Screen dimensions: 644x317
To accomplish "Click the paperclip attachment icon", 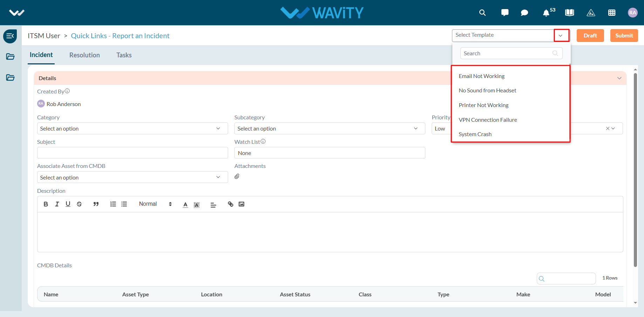I will [237, 176].
